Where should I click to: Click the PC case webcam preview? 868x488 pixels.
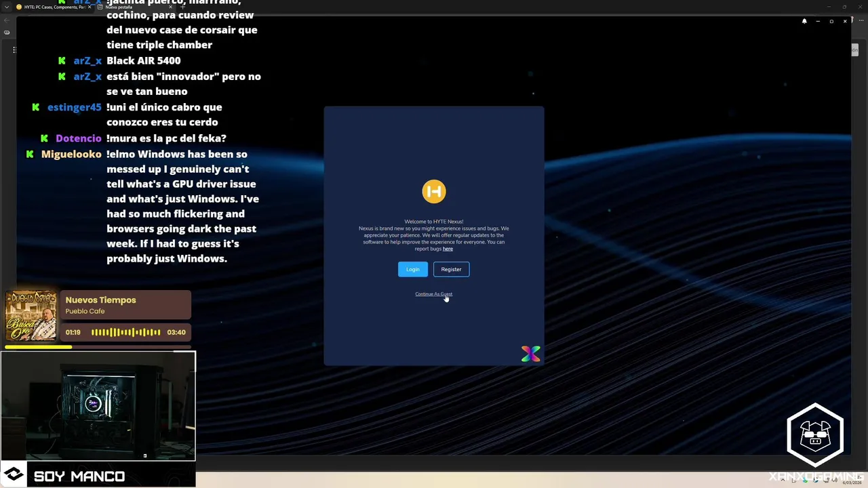pos(98,406)
